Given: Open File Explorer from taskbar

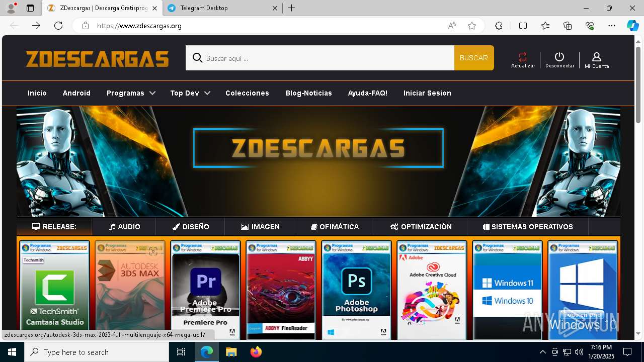Looking at the screenshot, I should tap(231, 352).
